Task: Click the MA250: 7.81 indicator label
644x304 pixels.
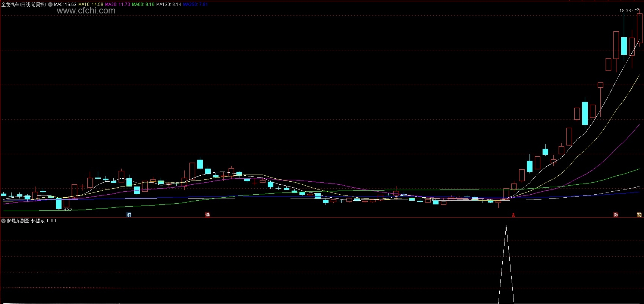Action: pyautogui.click(x=195, y=4)
